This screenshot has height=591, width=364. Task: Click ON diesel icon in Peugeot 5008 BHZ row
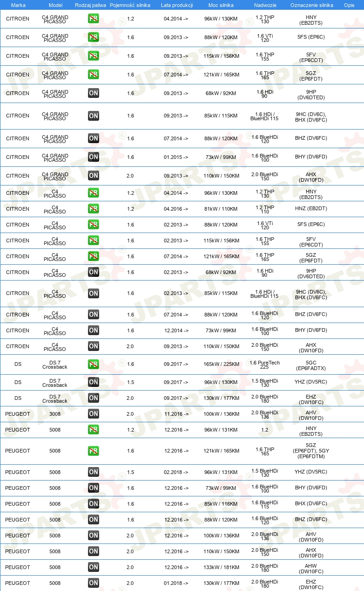94,520
